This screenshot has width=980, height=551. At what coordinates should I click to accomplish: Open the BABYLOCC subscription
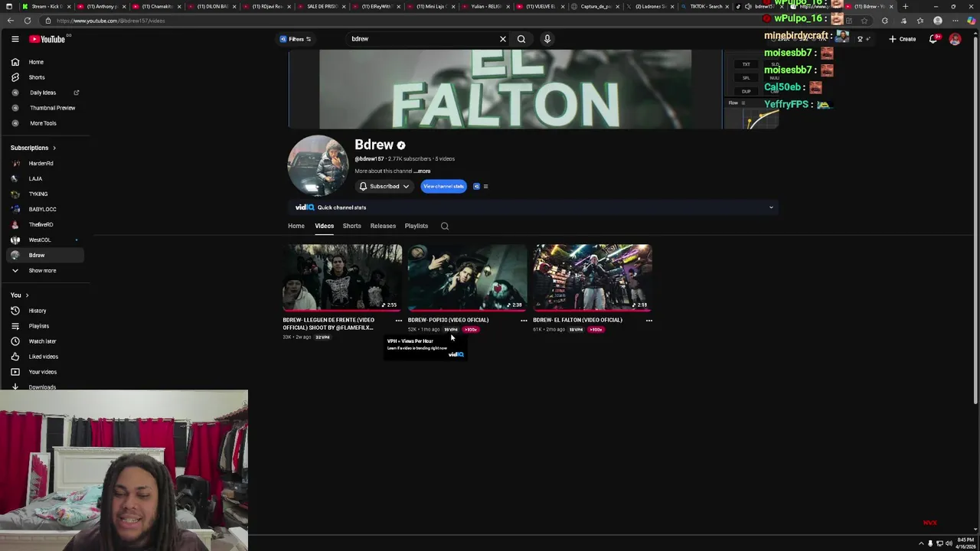tap(46, 209)
